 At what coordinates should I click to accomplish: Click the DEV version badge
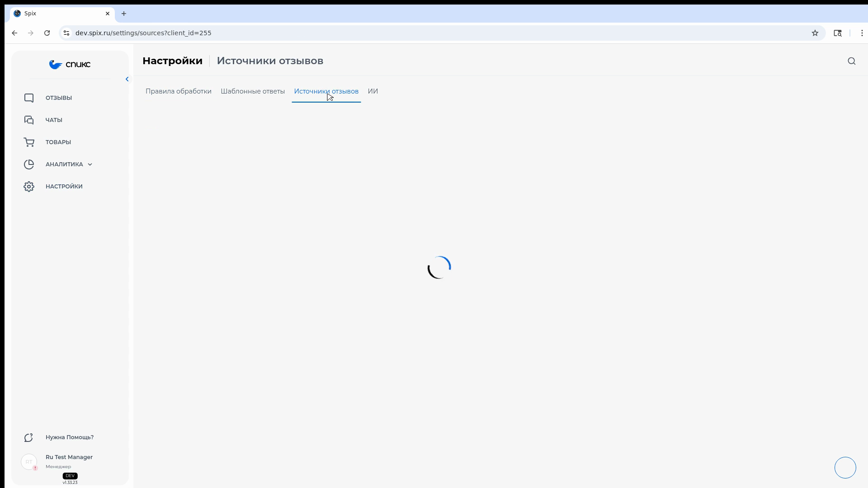coord(70,476)
